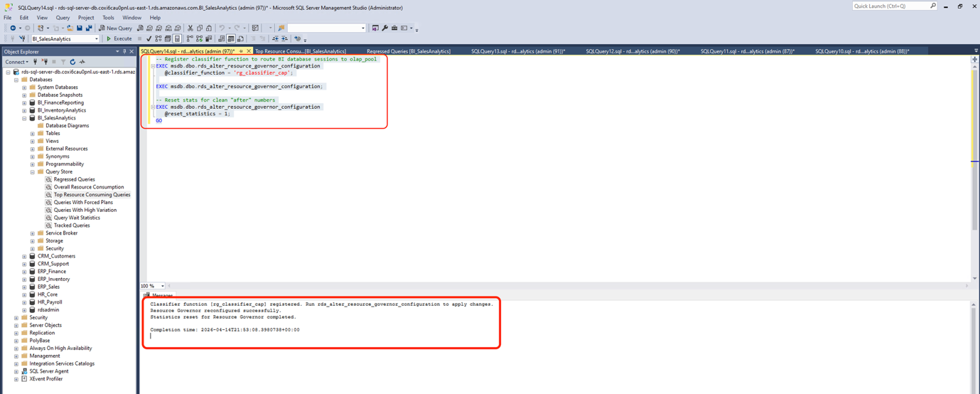This screenshot has height=394, width=980.
Task: Click the Filter funnel icon in Object Explorer
Action: pos(63,62)
